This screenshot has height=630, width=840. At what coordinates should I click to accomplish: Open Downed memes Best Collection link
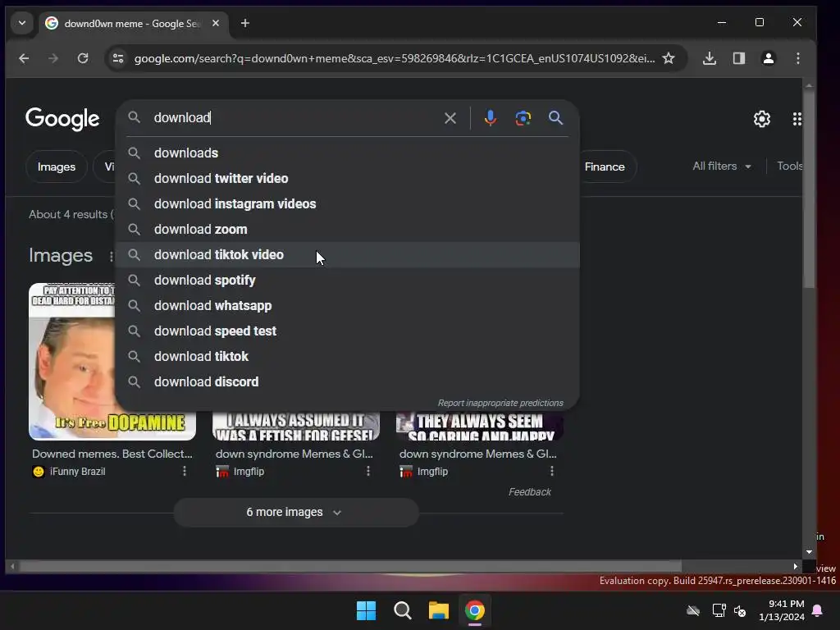coord(112,454)
